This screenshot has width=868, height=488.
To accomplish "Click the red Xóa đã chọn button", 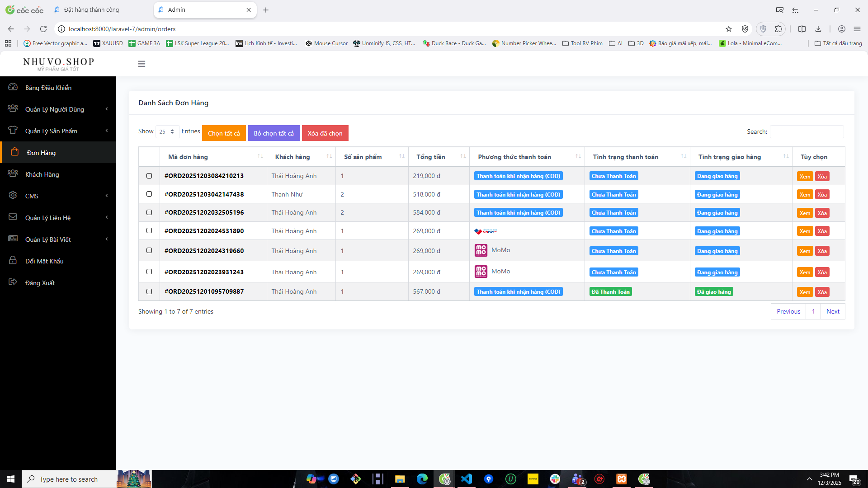I will [325, 133].
